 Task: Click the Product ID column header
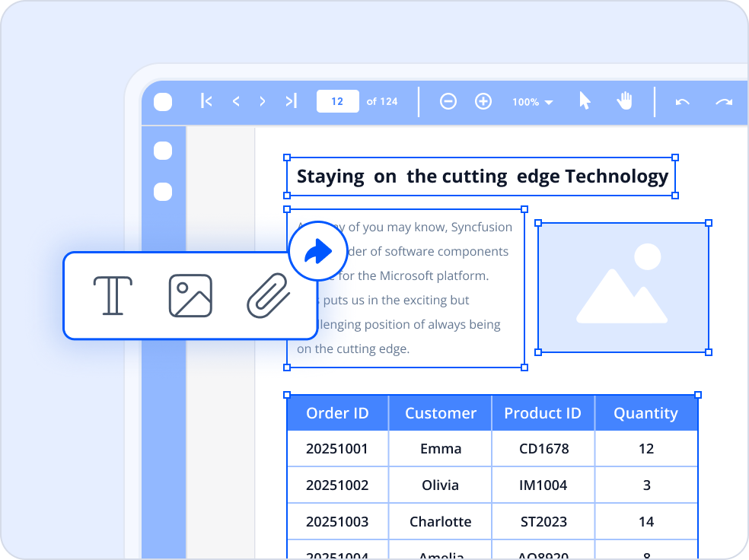[x=543, y=413]
